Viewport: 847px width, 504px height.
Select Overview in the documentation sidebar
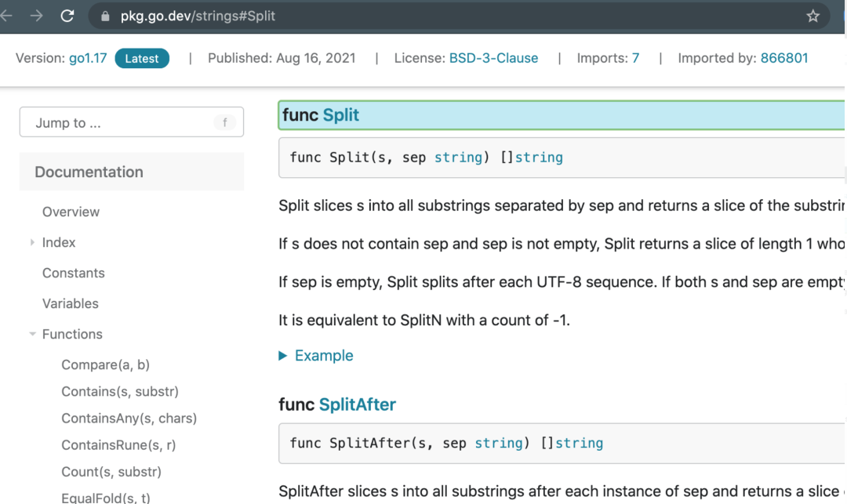[71, 212]
